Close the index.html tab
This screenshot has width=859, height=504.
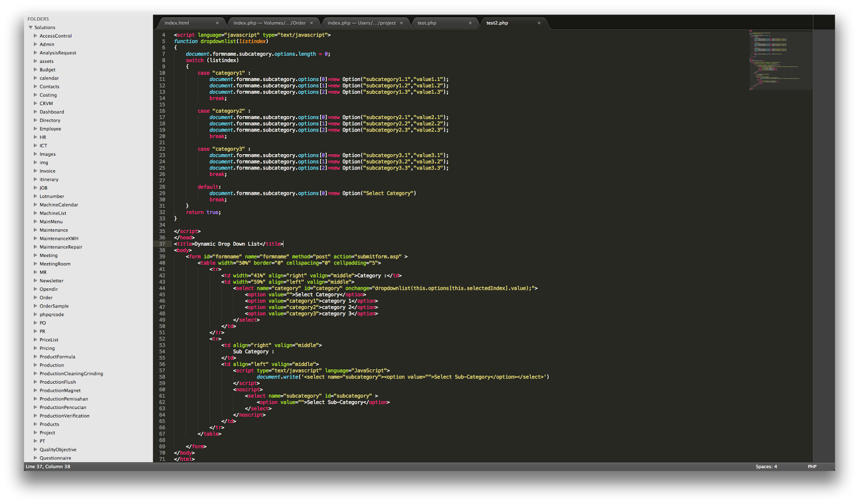coord(217,23)
